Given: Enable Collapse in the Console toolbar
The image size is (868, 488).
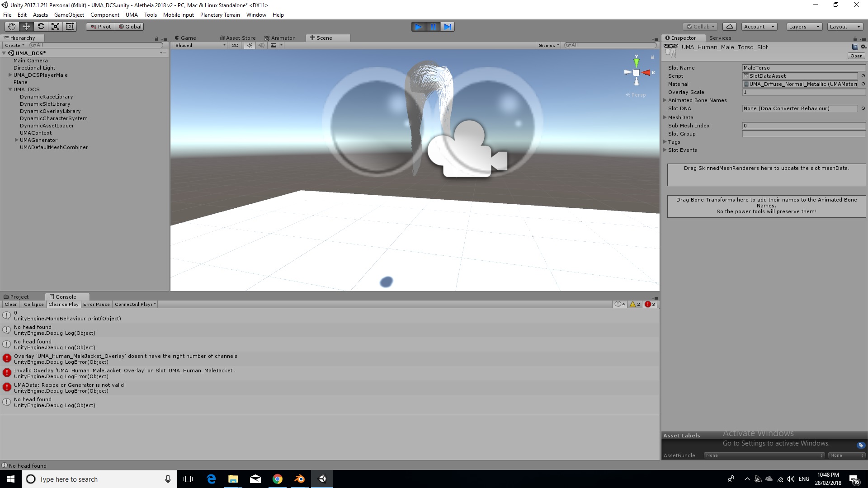Looking at the screenshot, I should point(33,304).
